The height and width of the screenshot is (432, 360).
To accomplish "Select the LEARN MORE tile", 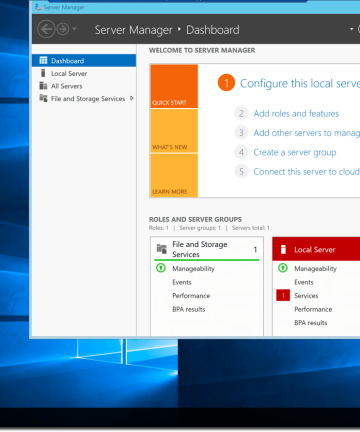I will [x=174, y=175].
